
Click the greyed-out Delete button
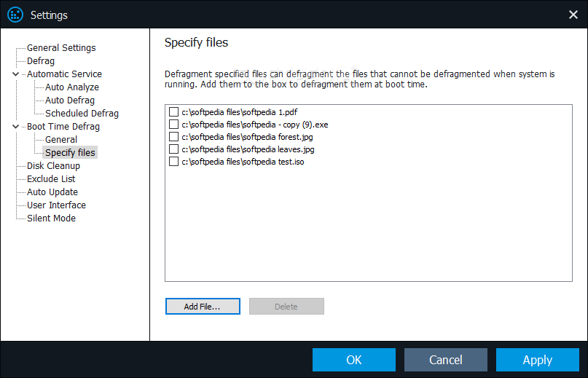pos(286,307)
